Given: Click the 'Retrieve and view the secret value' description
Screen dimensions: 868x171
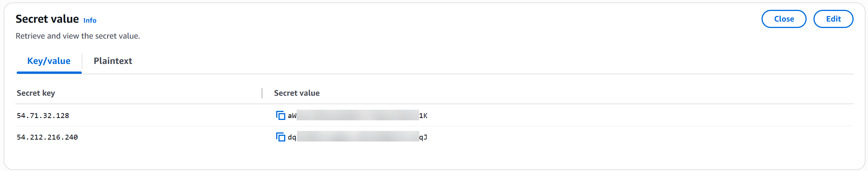Looking at the screenshot, I should (x=78, y=36).
